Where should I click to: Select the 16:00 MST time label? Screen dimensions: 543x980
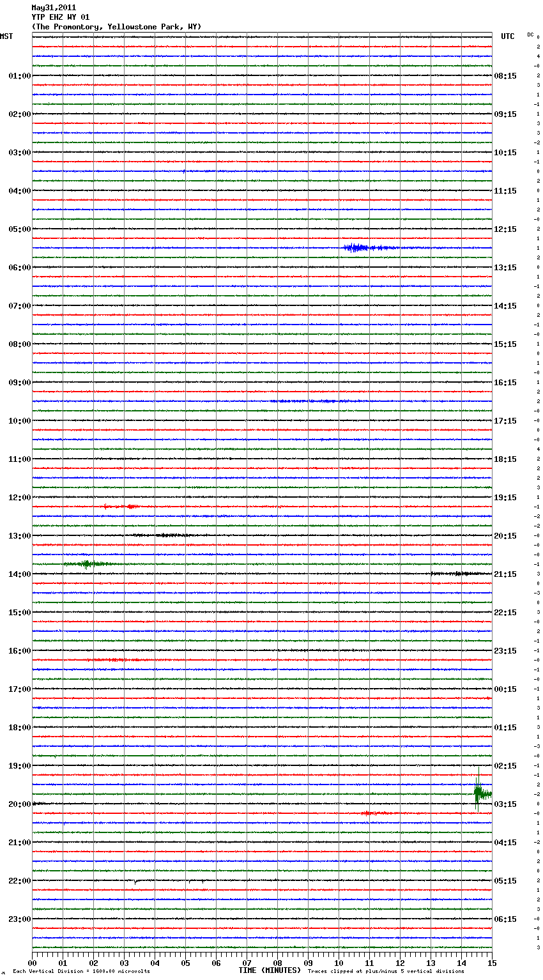tap(20, 651)
